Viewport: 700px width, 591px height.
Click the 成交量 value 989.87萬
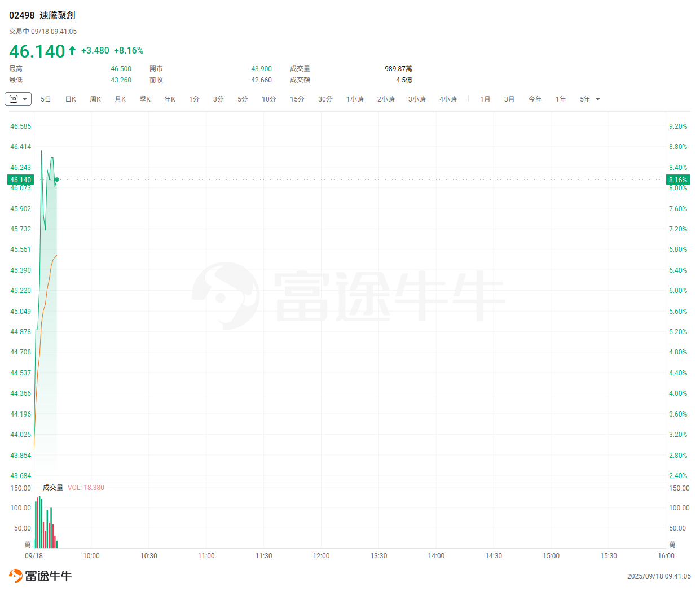coord(398,69)
